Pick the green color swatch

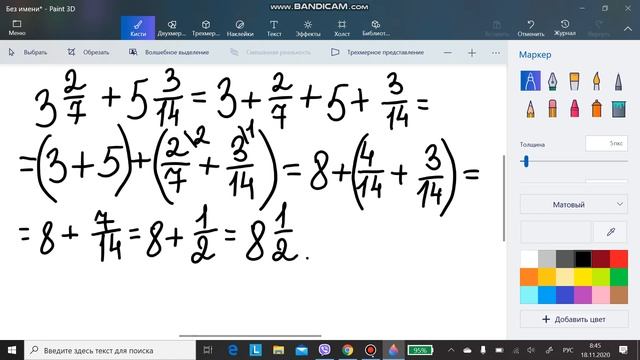click(x=619, y=277)
